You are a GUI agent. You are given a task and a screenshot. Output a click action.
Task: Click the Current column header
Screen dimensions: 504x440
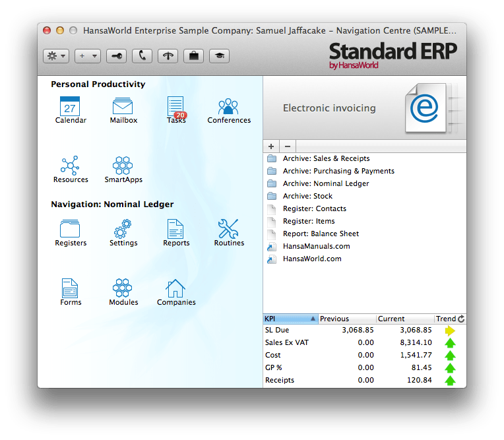405,319
